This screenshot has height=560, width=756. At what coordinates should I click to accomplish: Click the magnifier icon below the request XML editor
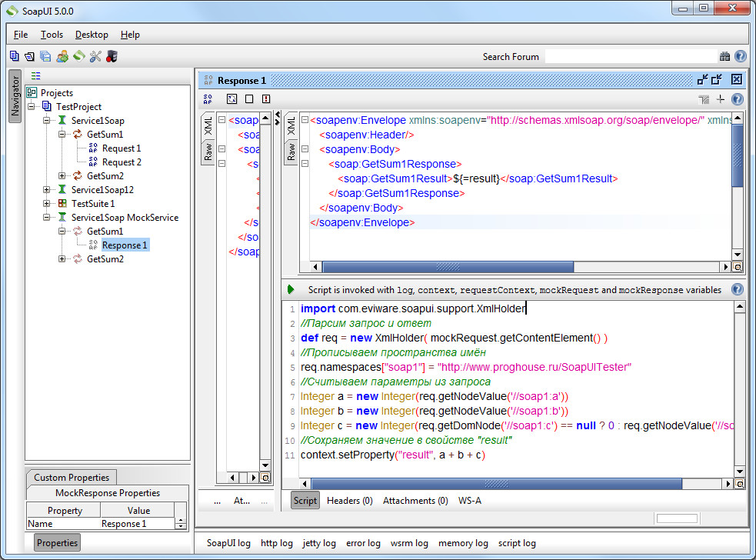point(265,478)
